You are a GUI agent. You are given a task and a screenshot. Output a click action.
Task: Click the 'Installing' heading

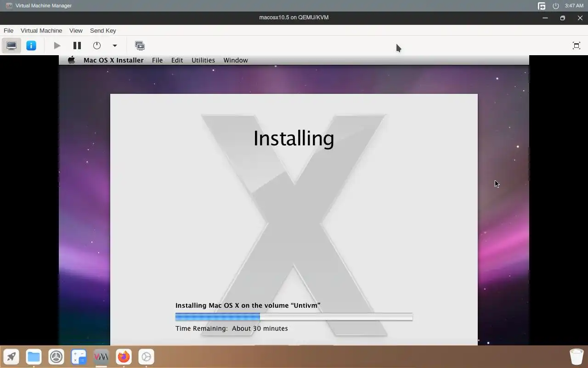294,138
